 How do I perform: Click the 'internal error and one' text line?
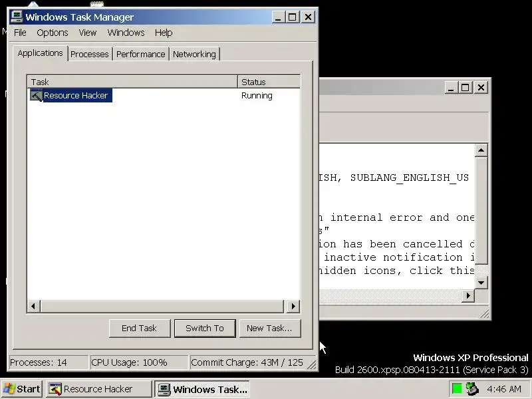point(402,217)
